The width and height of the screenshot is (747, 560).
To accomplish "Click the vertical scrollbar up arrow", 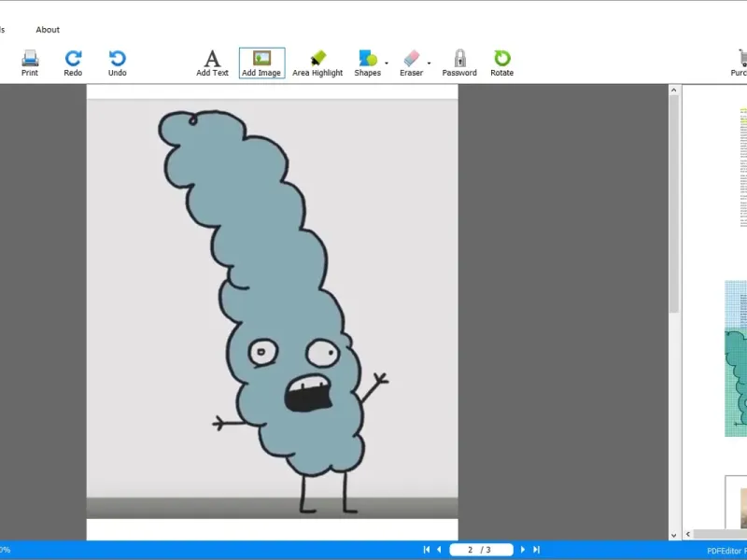I will click(673, 90).
